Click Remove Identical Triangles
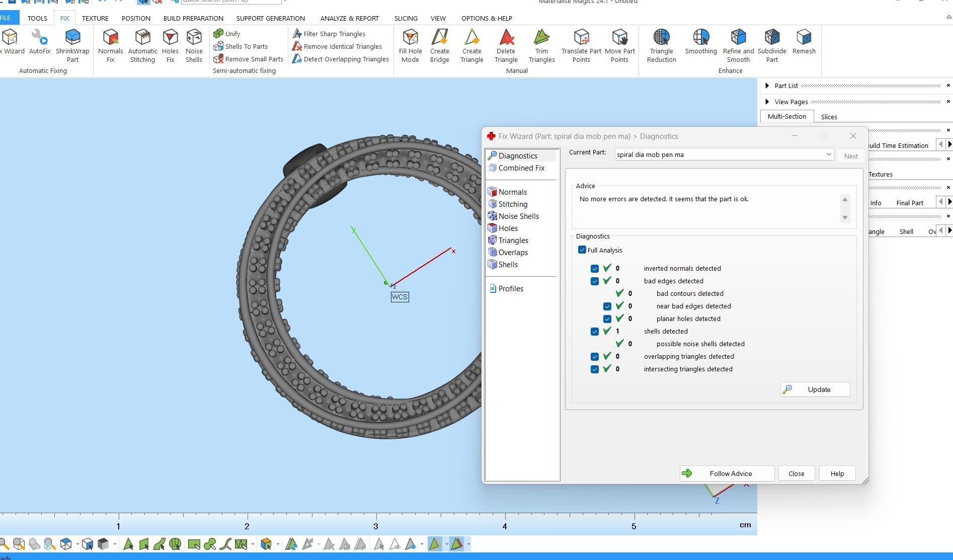The width and height of the screenshot is (953, 560). pos(337,46)
